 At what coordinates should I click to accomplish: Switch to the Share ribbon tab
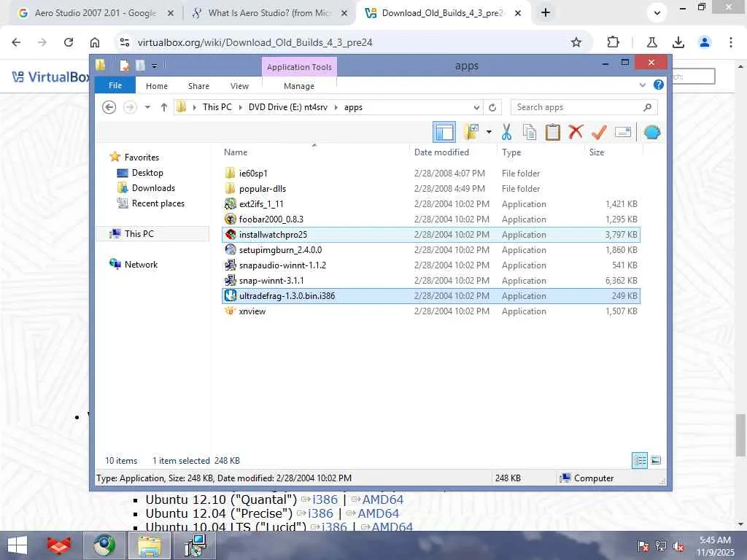pos(198,86)
